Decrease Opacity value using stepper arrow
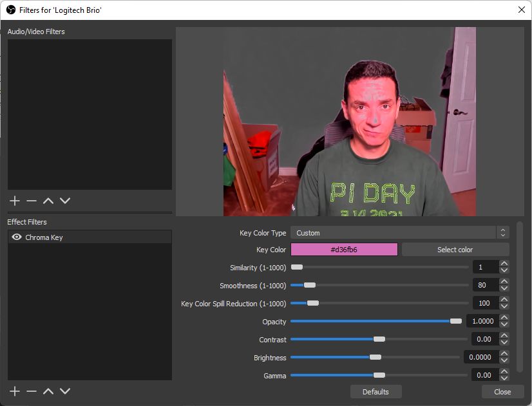 (x=504, y=324)
